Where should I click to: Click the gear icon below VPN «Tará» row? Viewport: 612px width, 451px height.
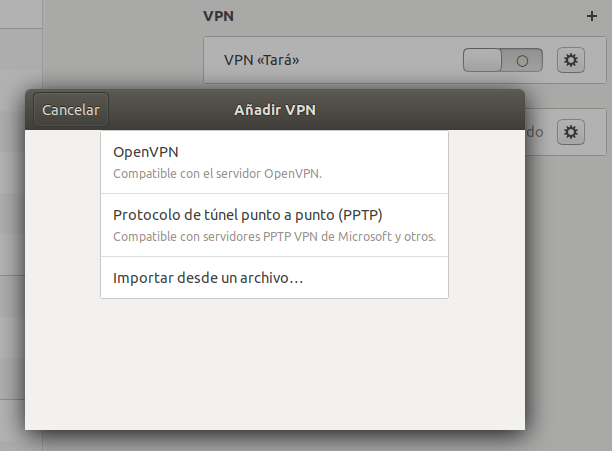click(x=571, y=132)
